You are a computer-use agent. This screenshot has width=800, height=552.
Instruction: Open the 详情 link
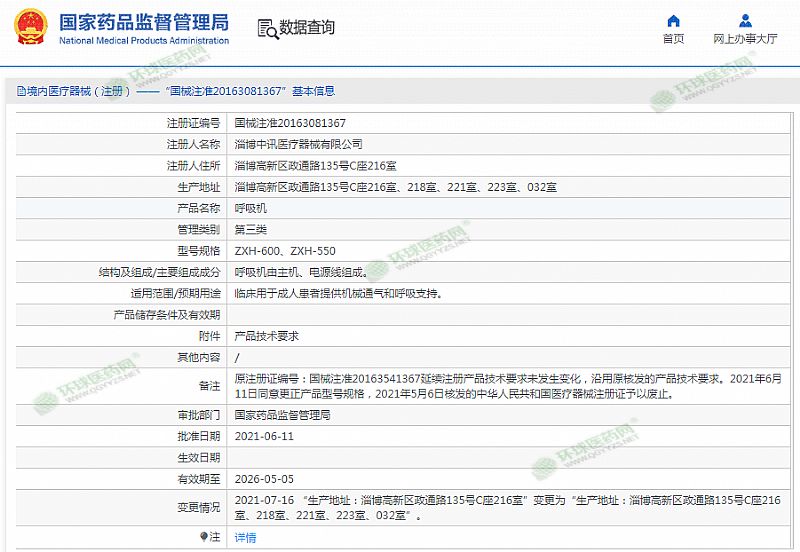[245, 537]
